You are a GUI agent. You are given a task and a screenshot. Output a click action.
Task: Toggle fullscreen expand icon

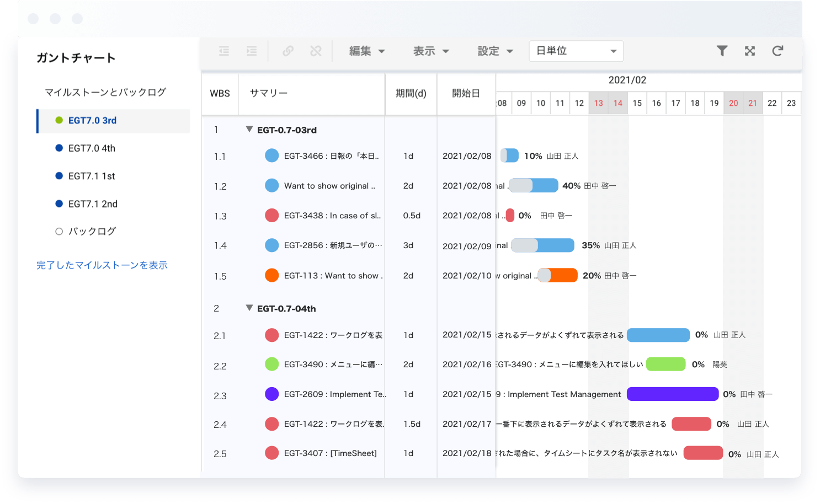pos(749,51)
